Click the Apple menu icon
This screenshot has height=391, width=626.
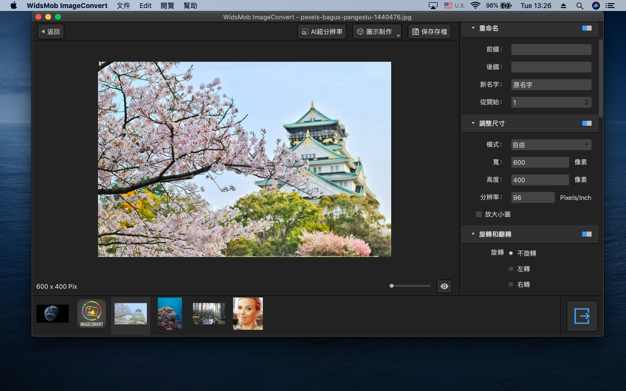[x=14, y=6]
